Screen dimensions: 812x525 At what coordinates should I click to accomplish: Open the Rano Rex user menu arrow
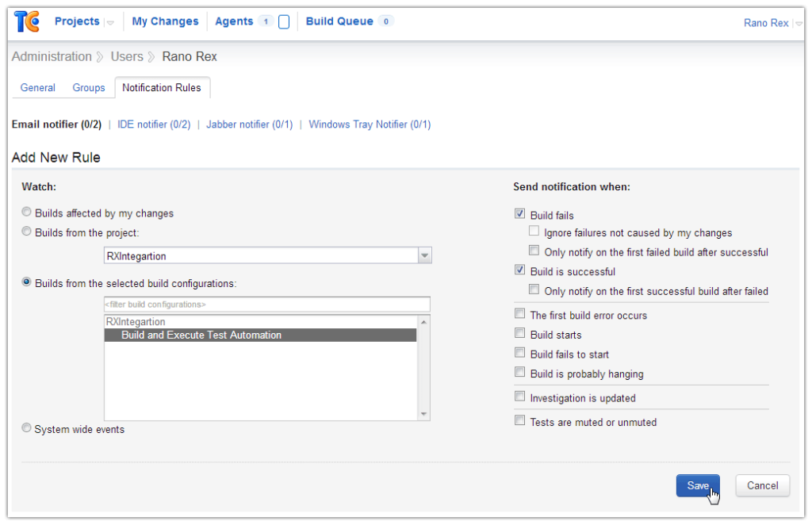click(x=799, y=23)
